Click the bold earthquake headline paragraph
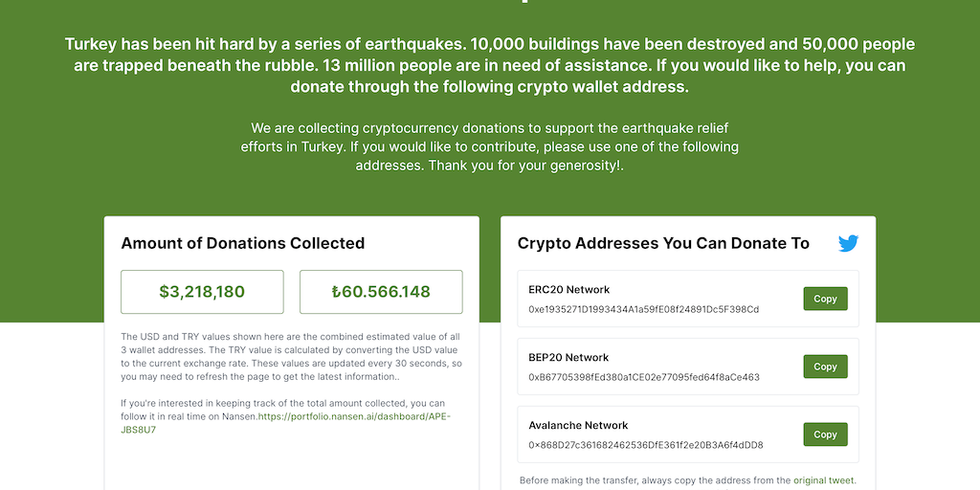 pos(490,65)
